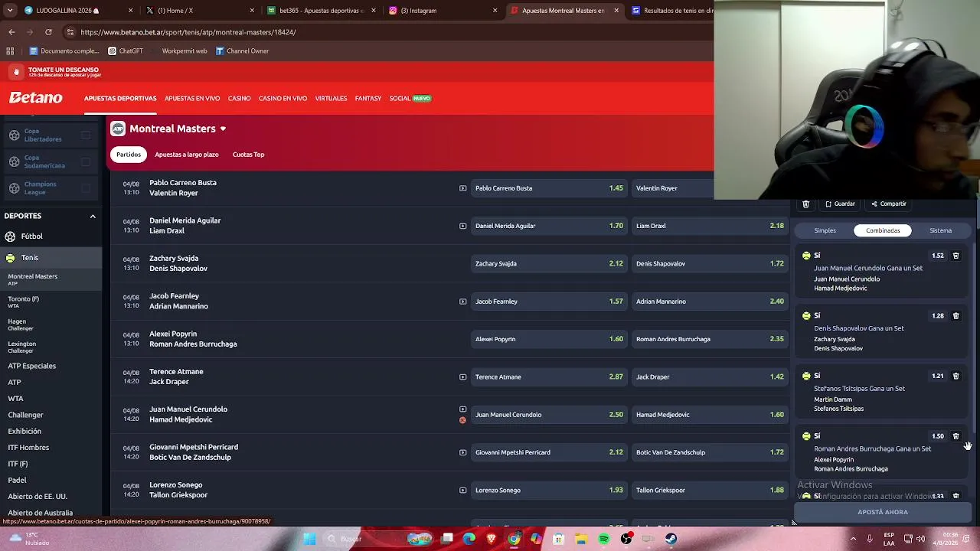Open Apuestas en Vivo section
The height and width of the screenshot is (551, 980).
(192, 99)
